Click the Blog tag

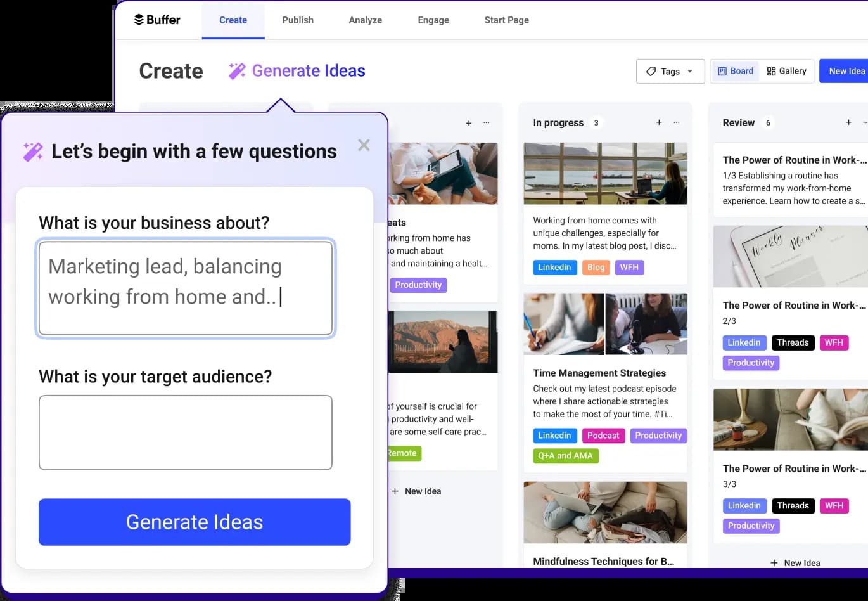[596, 268]
